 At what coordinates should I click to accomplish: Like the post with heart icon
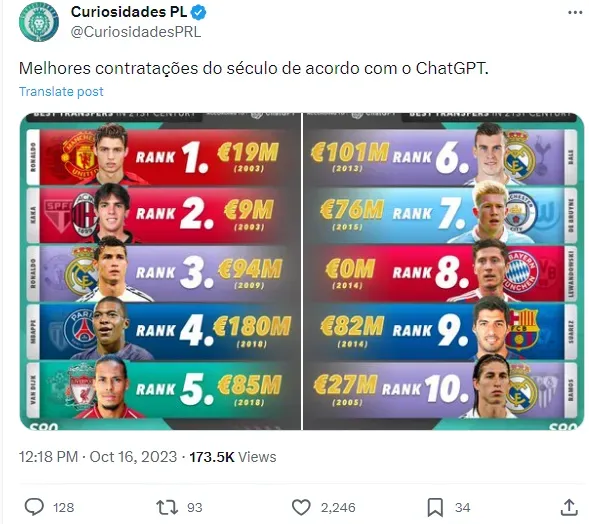click(301, 507)
